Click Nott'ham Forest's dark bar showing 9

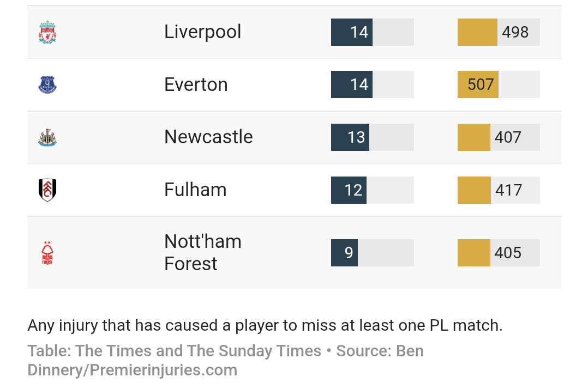344,253
